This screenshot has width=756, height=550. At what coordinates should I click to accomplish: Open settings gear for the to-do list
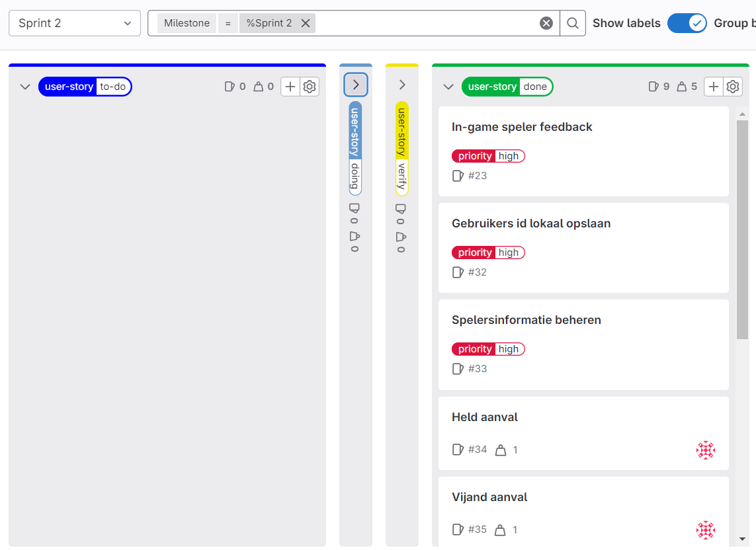310,87
